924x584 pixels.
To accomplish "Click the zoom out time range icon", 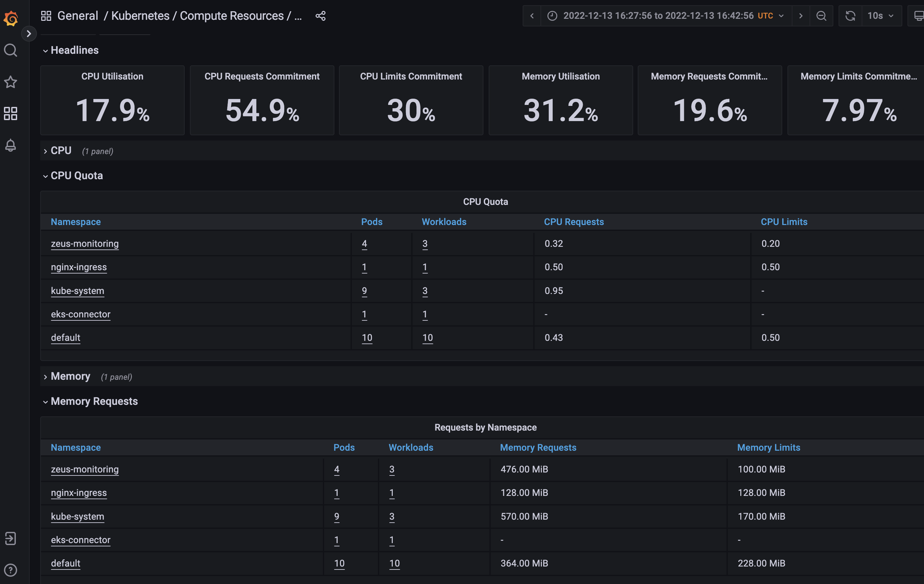I will click(821, 16).
